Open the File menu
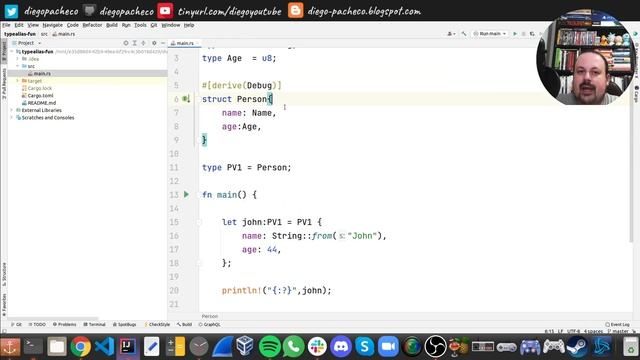The image size is (640, 360). [6, 25]
